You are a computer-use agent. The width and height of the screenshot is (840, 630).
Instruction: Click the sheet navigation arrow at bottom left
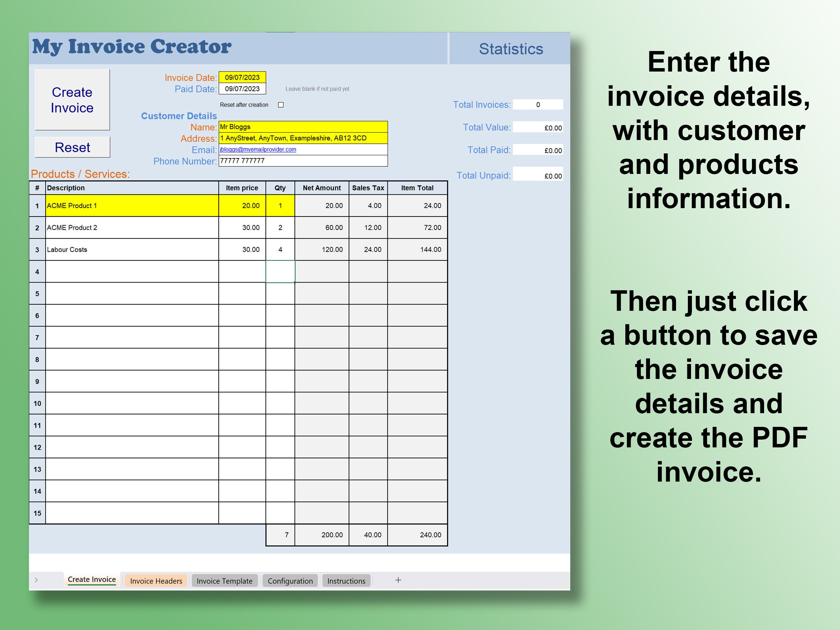(36, 580)
